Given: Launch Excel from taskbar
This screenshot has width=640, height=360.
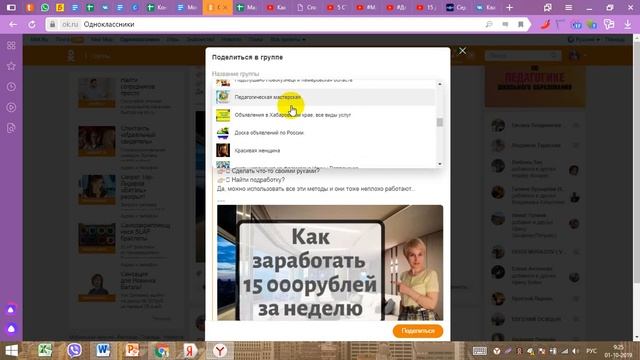Looking at the screenshot, I should coord(45,351).
